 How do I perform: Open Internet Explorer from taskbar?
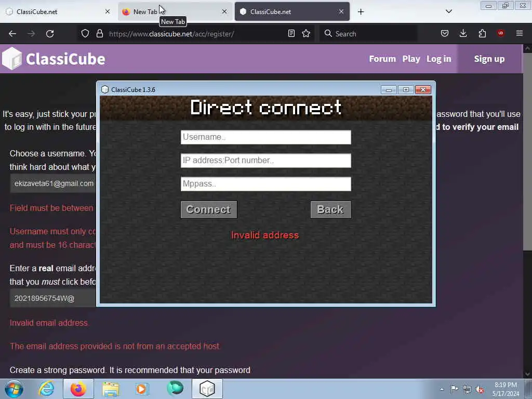[46, 389]
